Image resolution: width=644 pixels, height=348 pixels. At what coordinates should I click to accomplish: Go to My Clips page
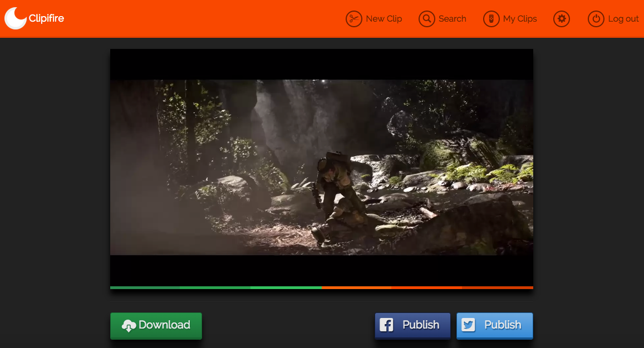tap(519, 19)
